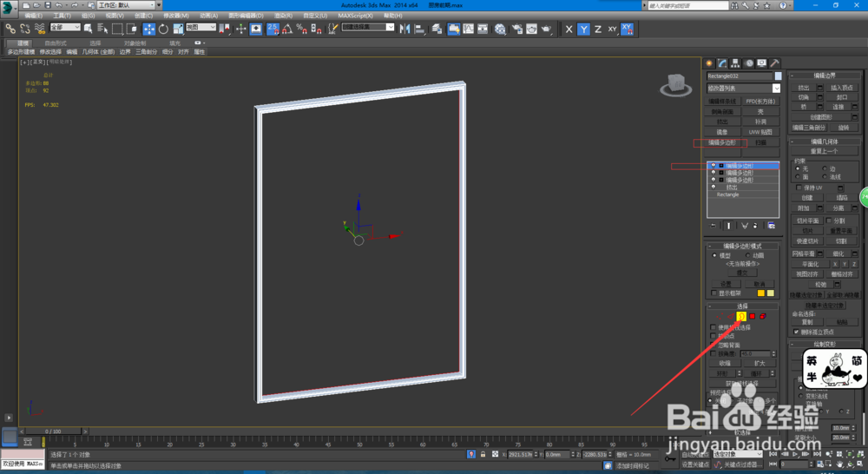The image size is (868, 474).
Task: Activate the Select Object tool
Action: point(88,29)
